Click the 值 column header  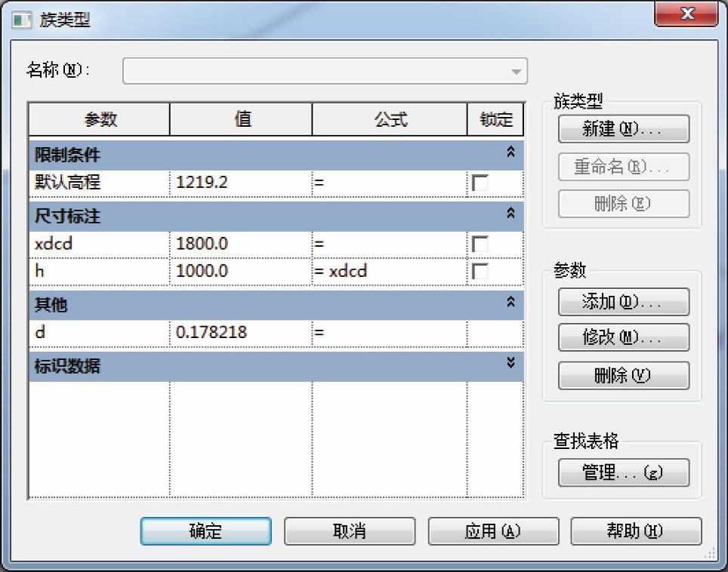coord(241,120)
